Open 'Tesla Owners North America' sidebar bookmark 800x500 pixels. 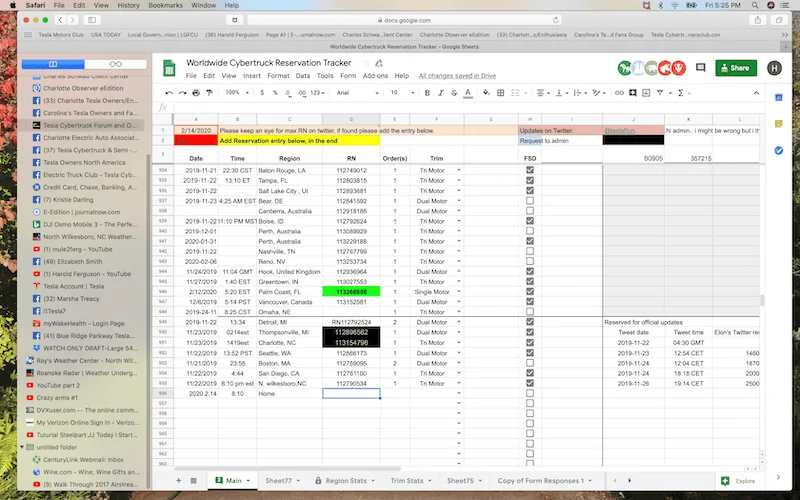84,162
